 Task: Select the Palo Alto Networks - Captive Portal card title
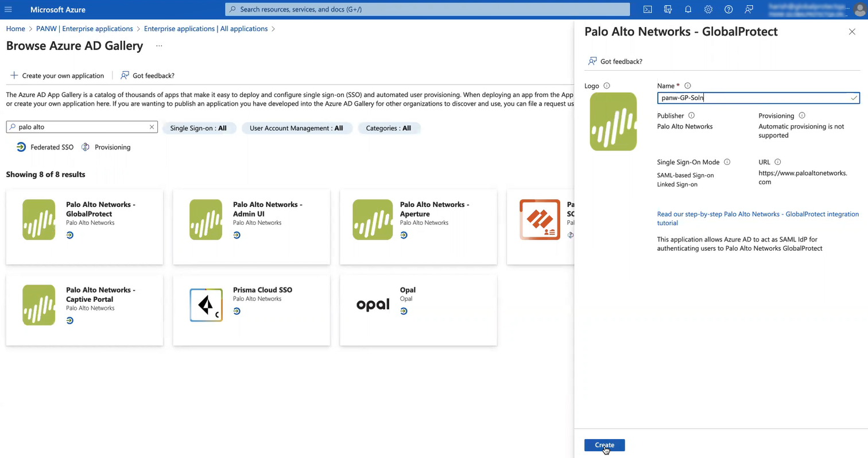click(x=100, y=294)
